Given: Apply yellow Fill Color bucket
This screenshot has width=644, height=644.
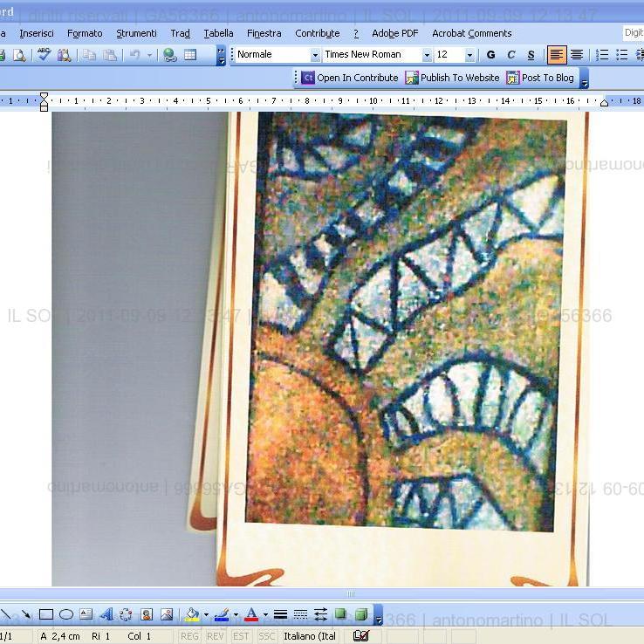Looking at the screenshot, I should click(192, 614).
